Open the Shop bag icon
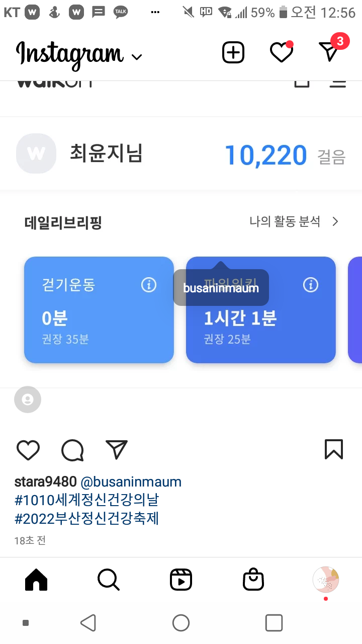This screenshot has width=362, height=644. [253, 580]
